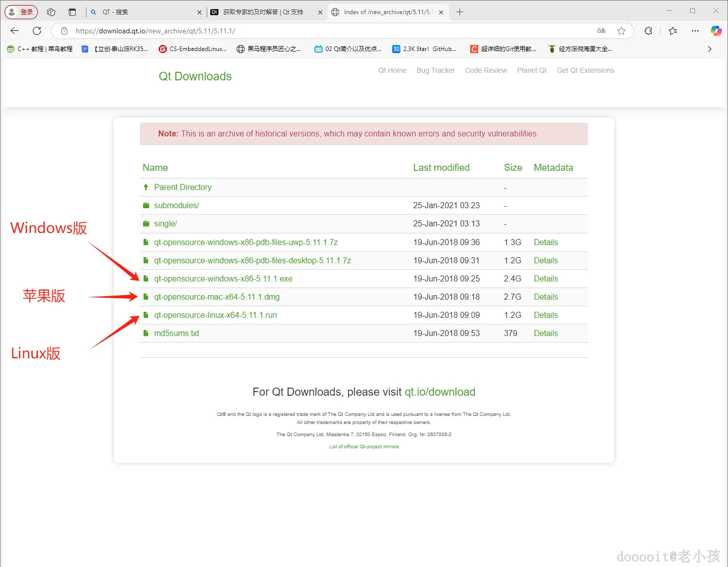Open 'Planet Qt' navigation link
The height and width of the screenshot is (567, 728).
click(532, 70)
